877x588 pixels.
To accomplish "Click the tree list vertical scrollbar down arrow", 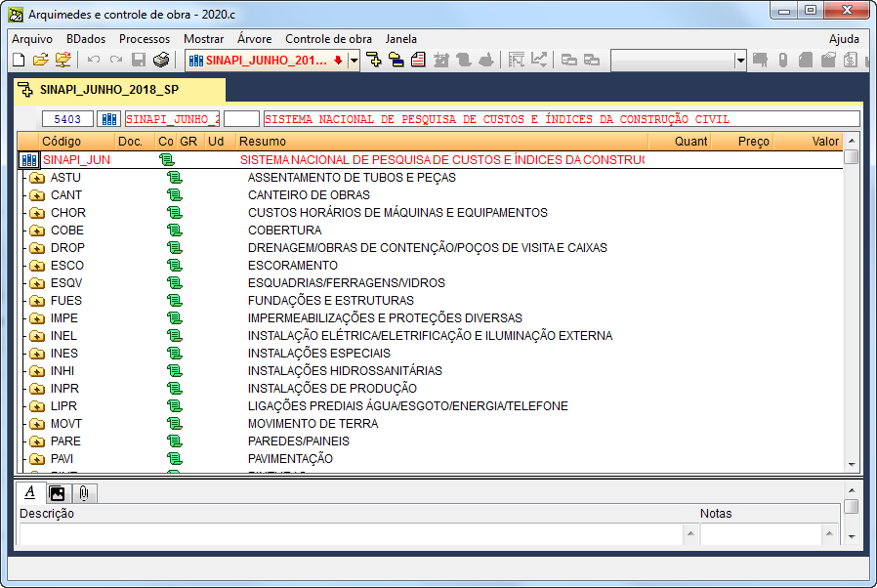I will pos(852,465).
